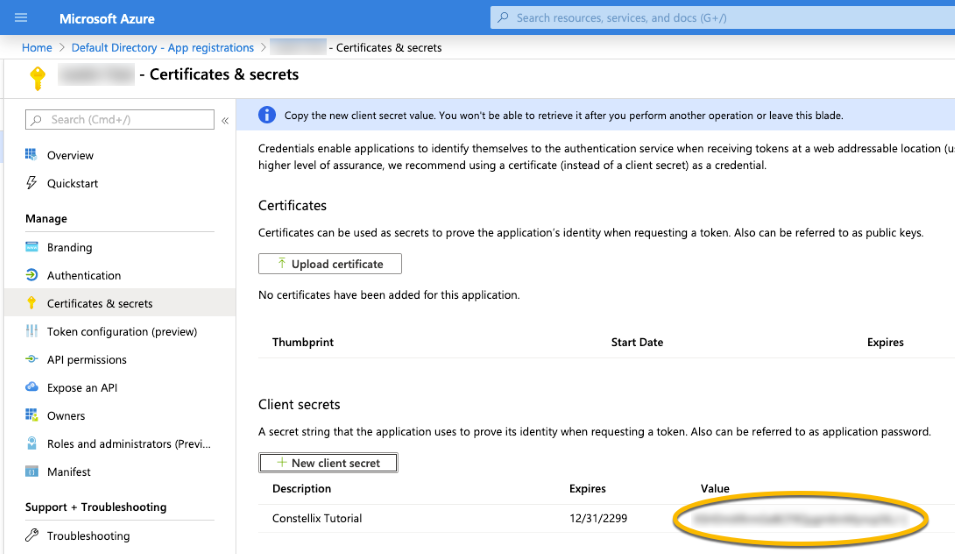The height and width of the screenshot is (554, 955).
Task: Click the Overview grid icon
Action: click(31, 155)
